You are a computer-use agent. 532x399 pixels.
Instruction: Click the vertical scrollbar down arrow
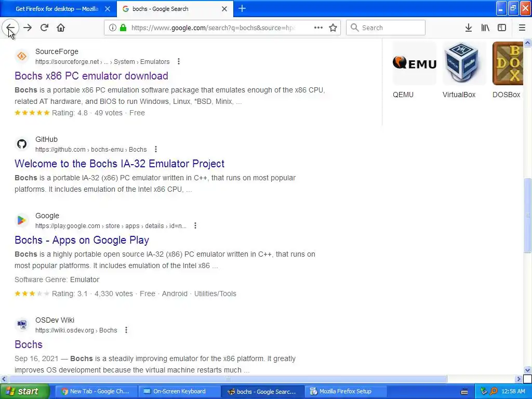(528, 370)
